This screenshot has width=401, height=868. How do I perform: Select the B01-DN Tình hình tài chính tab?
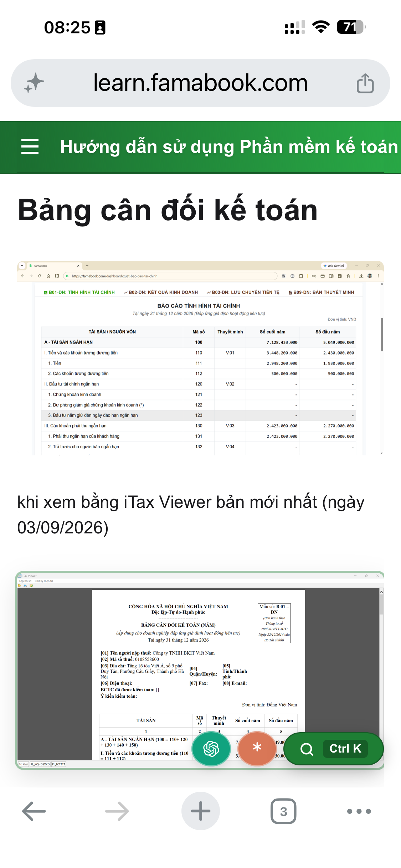[x=79, y=292]
